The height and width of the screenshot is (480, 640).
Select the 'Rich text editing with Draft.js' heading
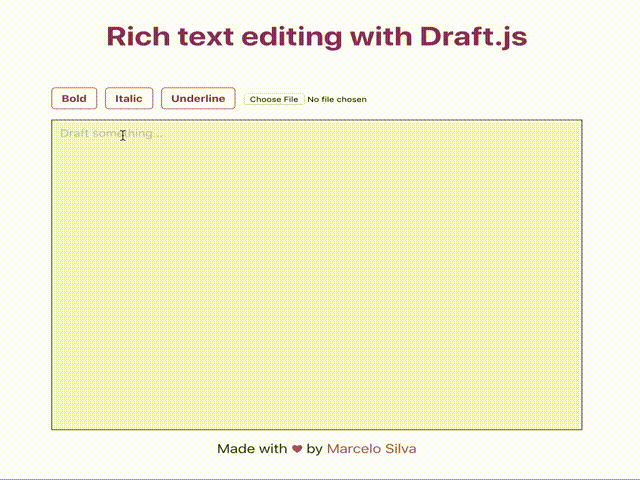coord(317,37)
